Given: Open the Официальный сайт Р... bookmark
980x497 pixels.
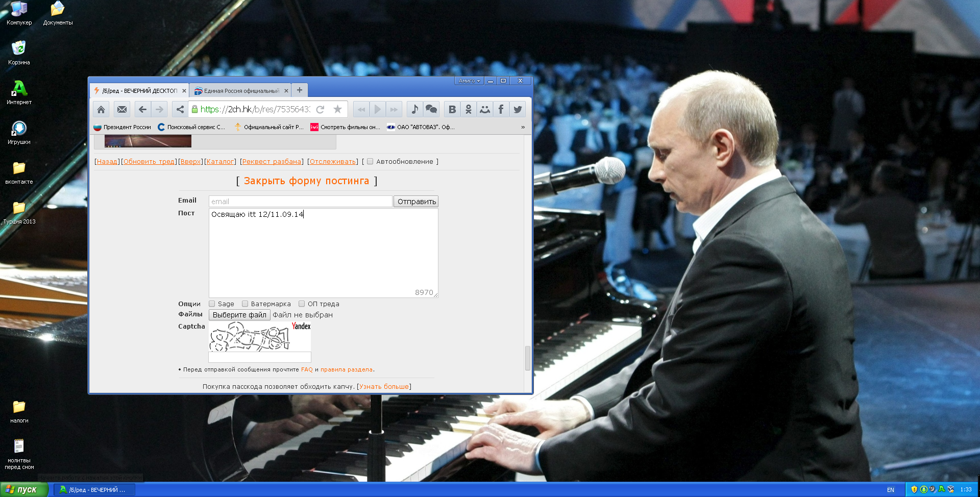Looking at the screenshot, I should point(268,127).
